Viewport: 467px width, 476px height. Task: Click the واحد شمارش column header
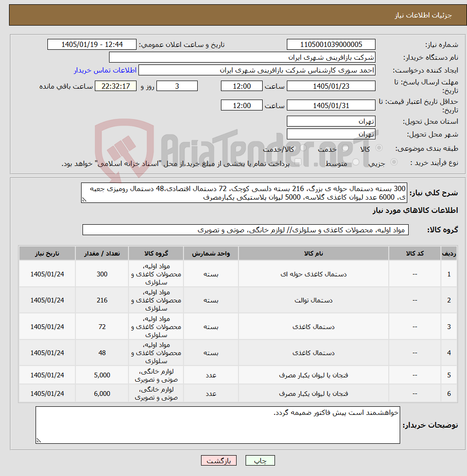(x=211, y=254)
